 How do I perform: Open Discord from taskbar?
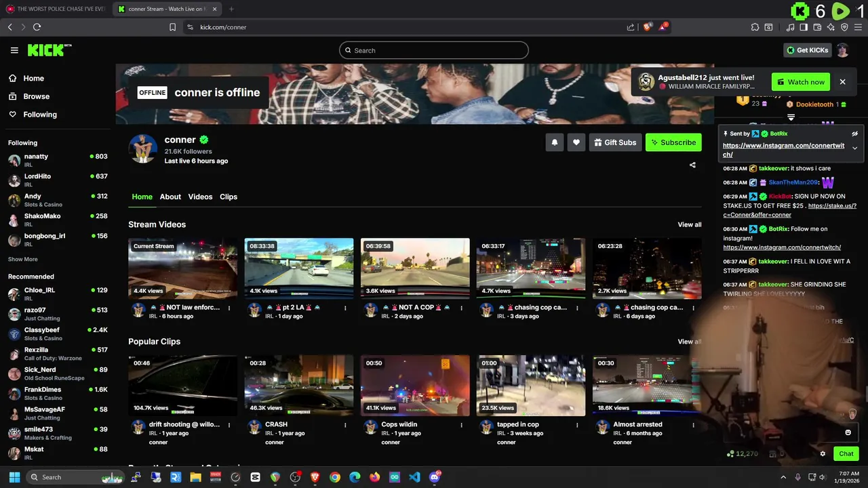pos(435,477)
